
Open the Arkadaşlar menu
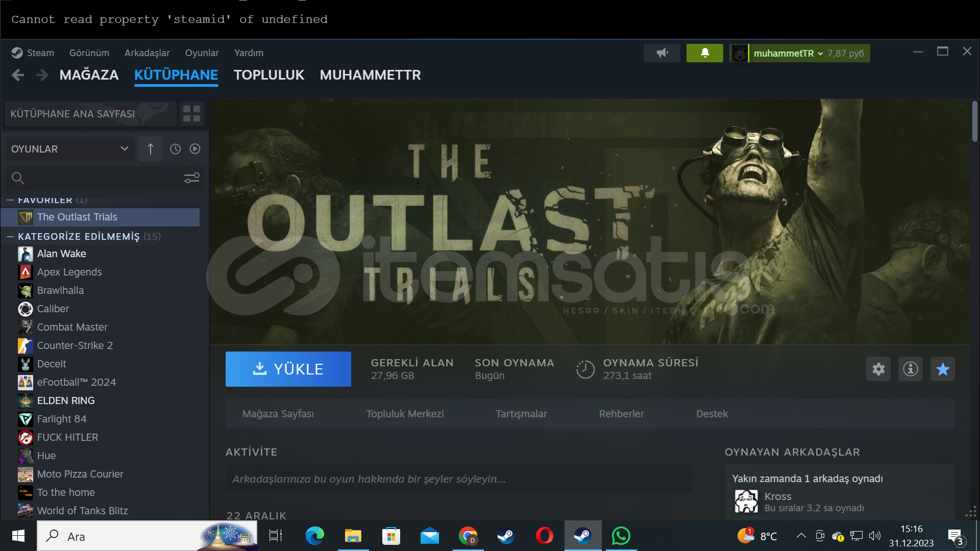click(x=147, y=53)
